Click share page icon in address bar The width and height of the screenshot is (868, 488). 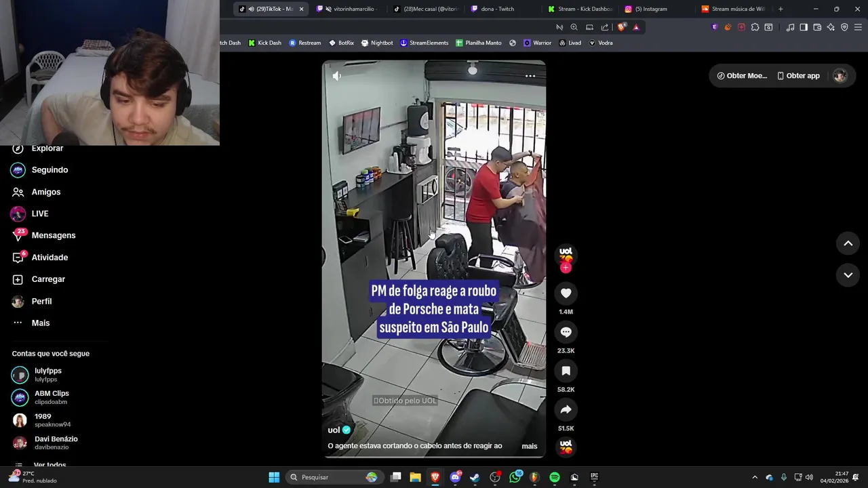pos(605,27)
